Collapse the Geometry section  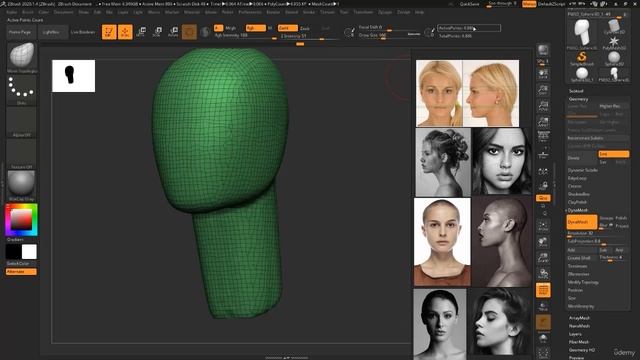(x=578, y=99)
